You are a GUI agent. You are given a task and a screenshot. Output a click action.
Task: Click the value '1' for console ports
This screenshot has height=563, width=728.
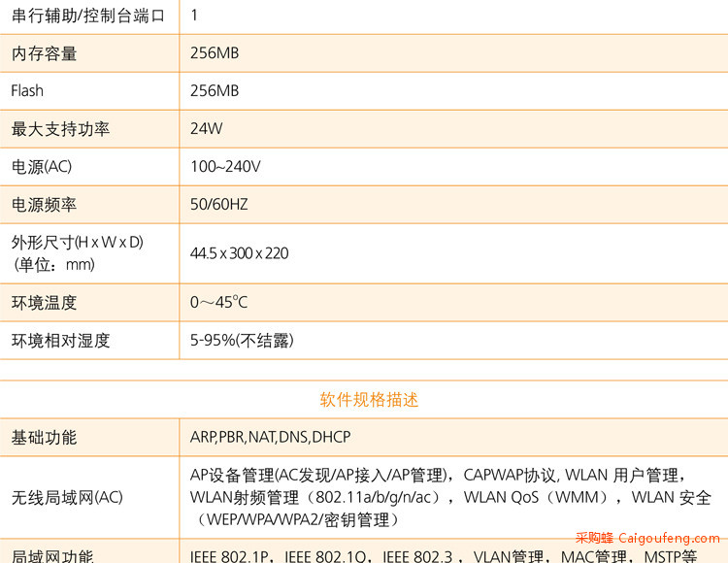coord(194,16)
